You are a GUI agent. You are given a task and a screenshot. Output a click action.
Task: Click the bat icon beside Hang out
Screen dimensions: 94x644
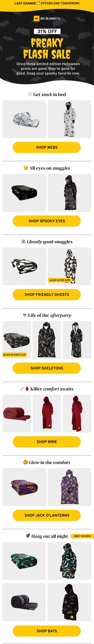click(28, 536)
